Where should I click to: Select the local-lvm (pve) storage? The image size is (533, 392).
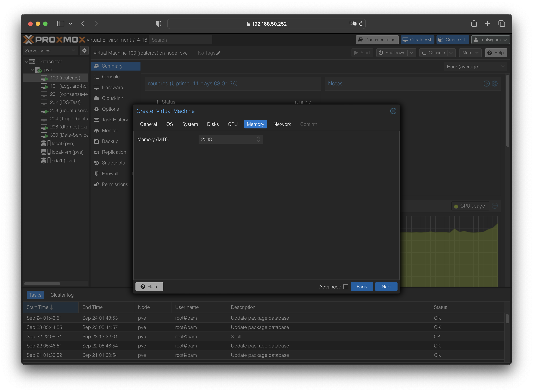click(67, 152)
